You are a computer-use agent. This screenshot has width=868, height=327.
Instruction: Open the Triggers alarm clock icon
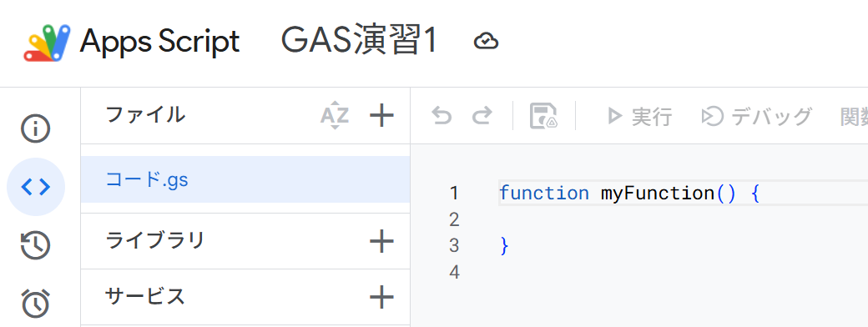click(x=35, y=303)
